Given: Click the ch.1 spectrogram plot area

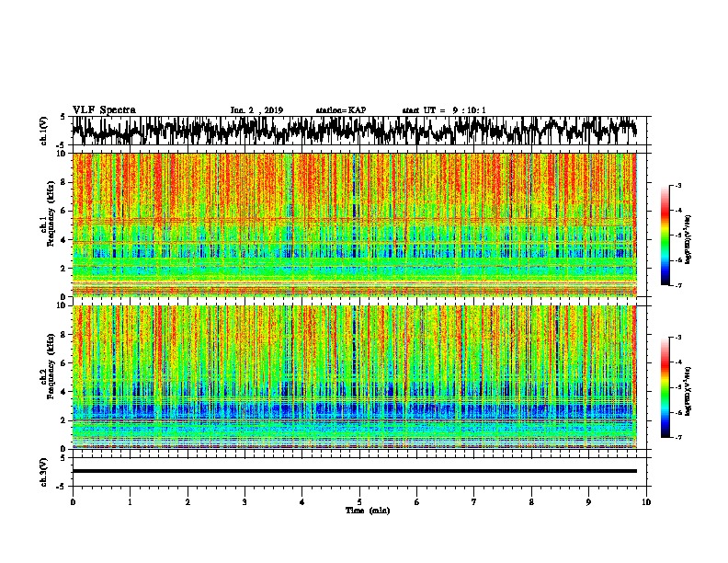Looking at the screenshot, I should click(355, 224).
